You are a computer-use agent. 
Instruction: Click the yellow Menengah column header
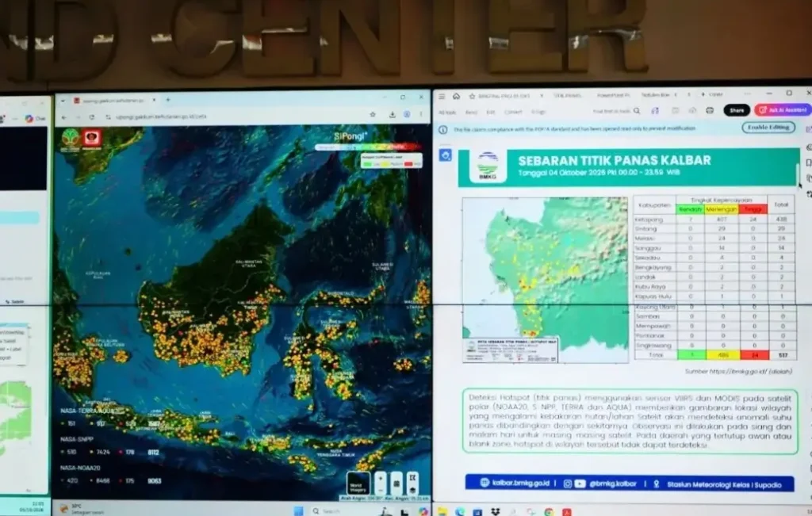point(722,209)
